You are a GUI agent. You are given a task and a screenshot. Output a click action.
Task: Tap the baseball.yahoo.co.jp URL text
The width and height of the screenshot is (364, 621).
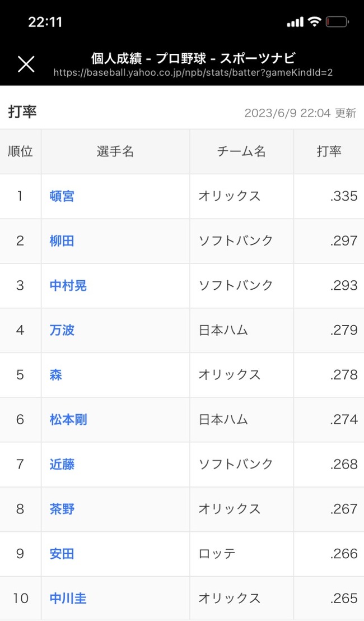pyautogui.click(x=193, y=72)
